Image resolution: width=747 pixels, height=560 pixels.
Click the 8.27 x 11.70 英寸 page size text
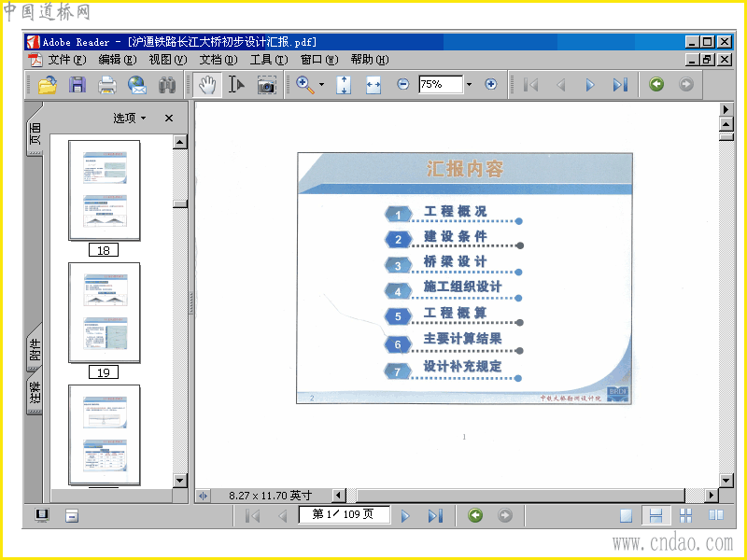tap(270, 496)
